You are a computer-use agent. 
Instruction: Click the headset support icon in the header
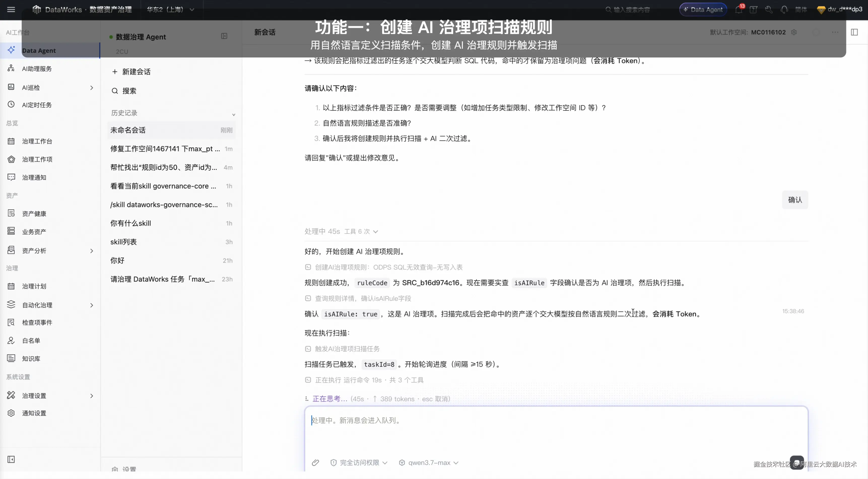click(784, 9)
